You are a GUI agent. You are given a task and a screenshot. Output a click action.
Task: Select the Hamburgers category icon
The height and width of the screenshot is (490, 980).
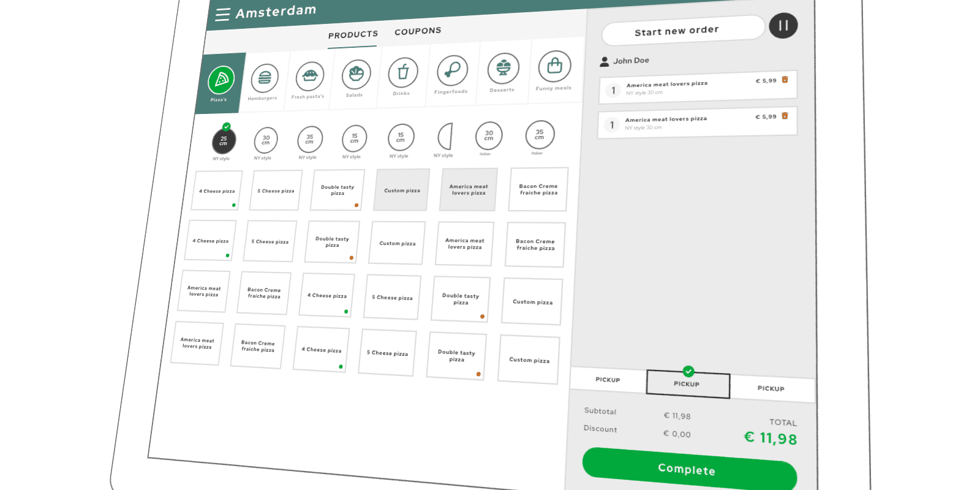click(x=264, y=78)
